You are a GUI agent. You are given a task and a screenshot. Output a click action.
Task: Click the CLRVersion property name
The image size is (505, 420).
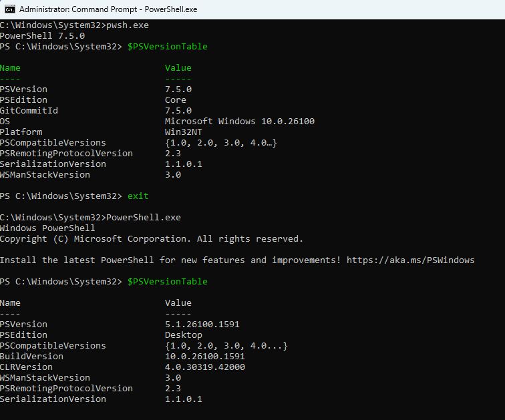click(26, 367)
